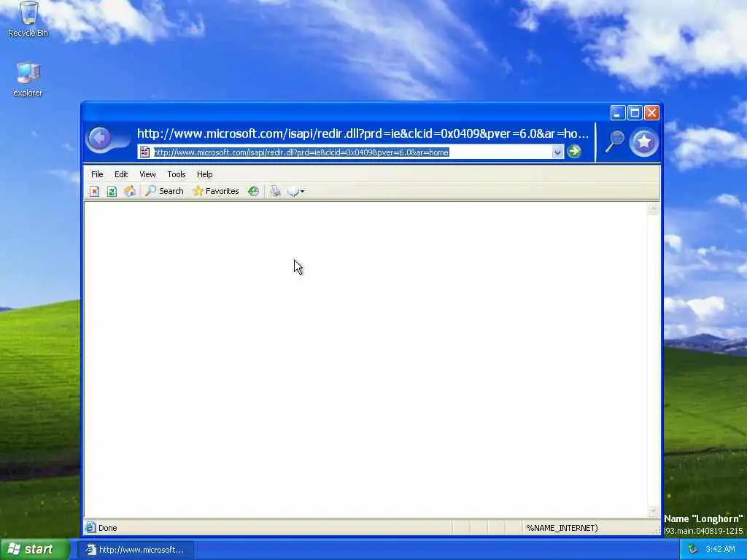The image size is (747, 560).
Task: Stop page loading with the red X icon
Action: (x=94, y=192)
